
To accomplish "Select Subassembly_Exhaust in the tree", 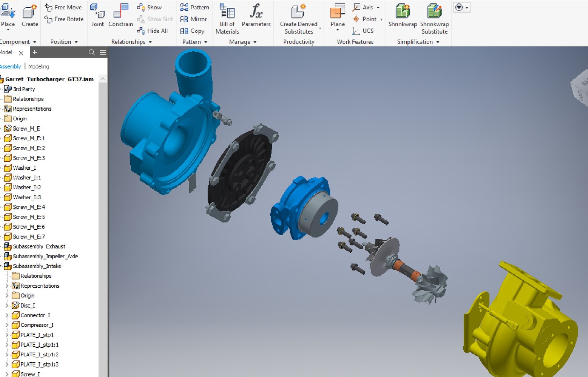I will pyautogui.click(x=39, y=246).
